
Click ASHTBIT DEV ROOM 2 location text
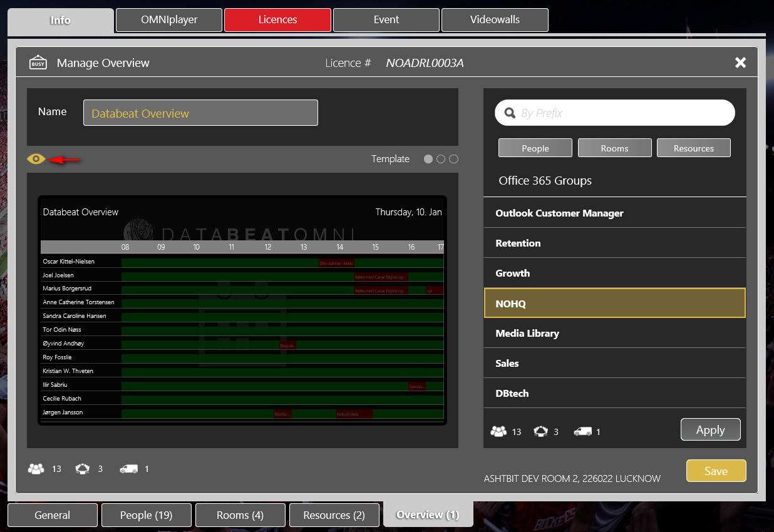click(572, 478)
